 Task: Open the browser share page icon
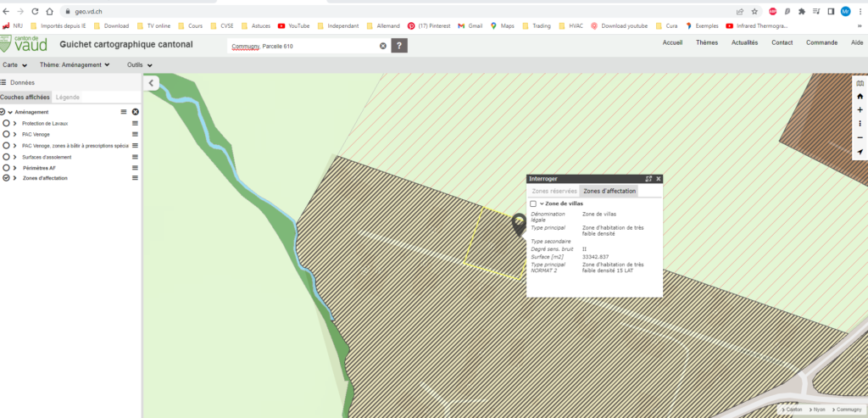[x=739, y=11]
